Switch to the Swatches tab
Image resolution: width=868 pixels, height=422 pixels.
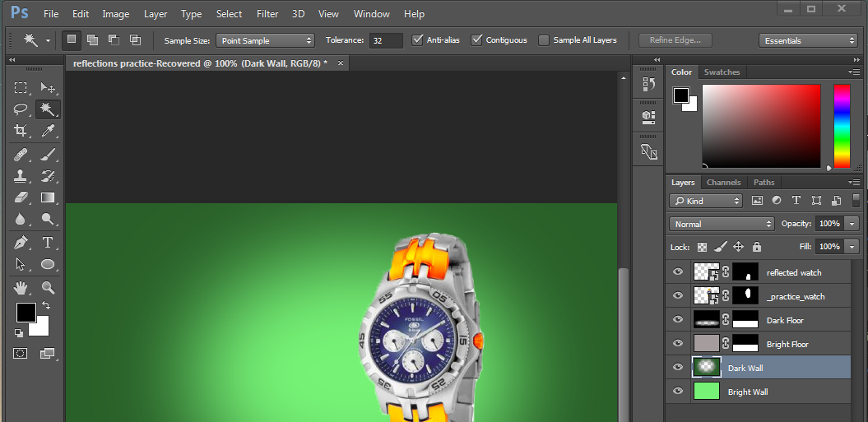pyautogui.click(x=722, y=72)
